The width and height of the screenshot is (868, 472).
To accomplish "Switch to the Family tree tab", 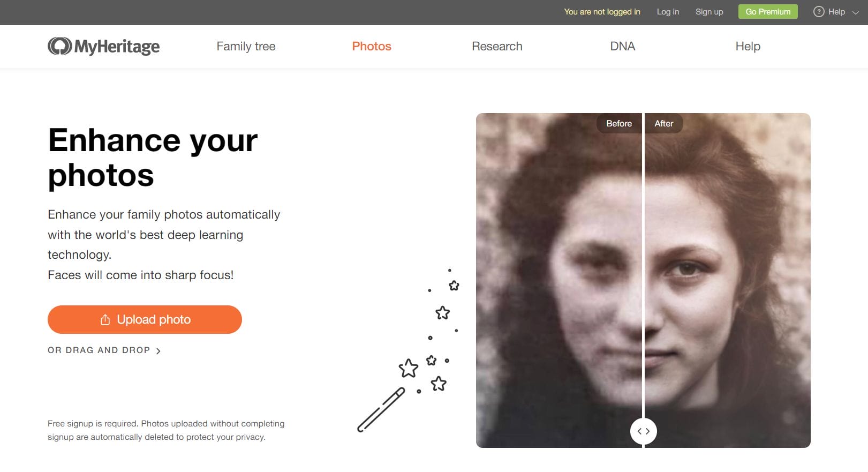I will (246, 46).
